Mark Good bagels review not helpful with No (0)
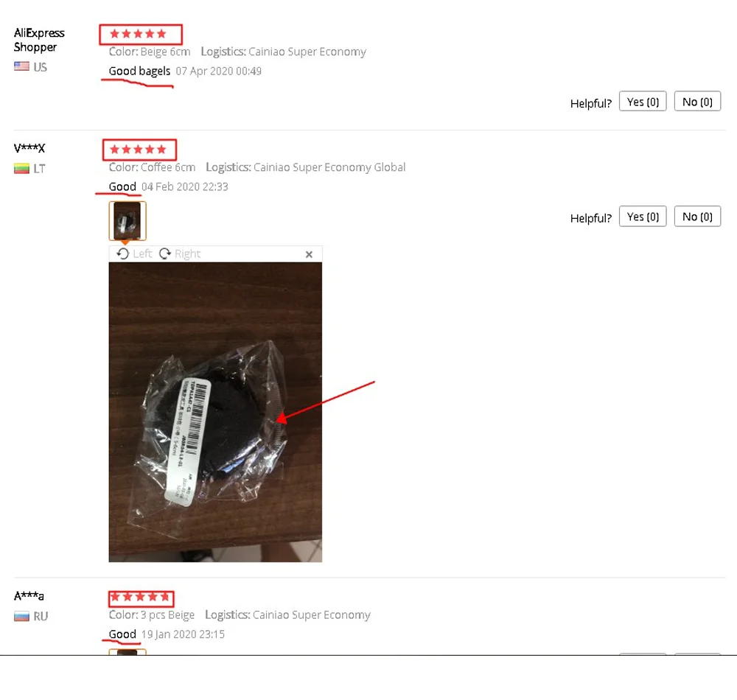This screenshot has width=737, height=700. tap(697, 102)
